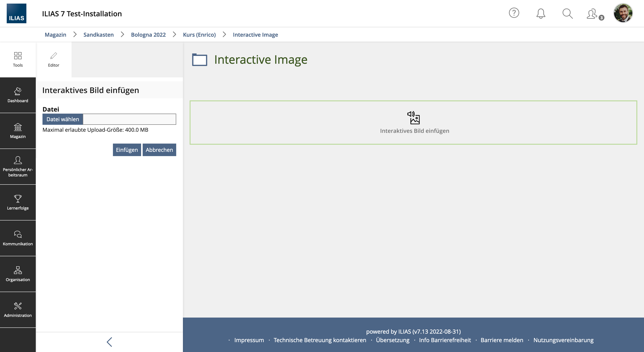Image resolution: width=644 pixels, height=352 pixels.
Task: Open user avatar menu
Action: tap(623, 13)
